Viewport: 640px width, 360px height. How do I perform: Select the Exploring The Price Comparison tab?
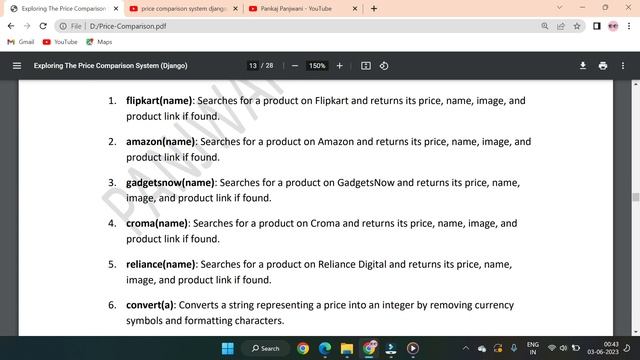coord(61,9)
